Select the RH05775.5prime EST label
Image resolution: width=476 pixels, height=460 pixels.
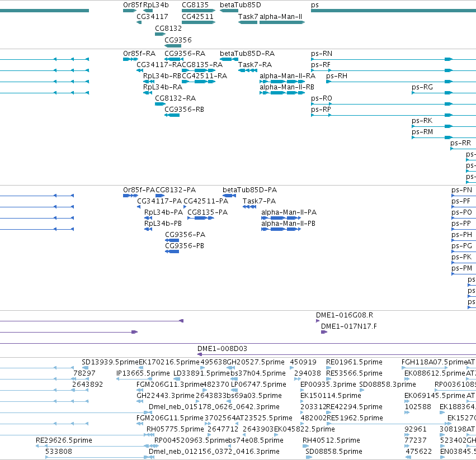pos(175,429)
